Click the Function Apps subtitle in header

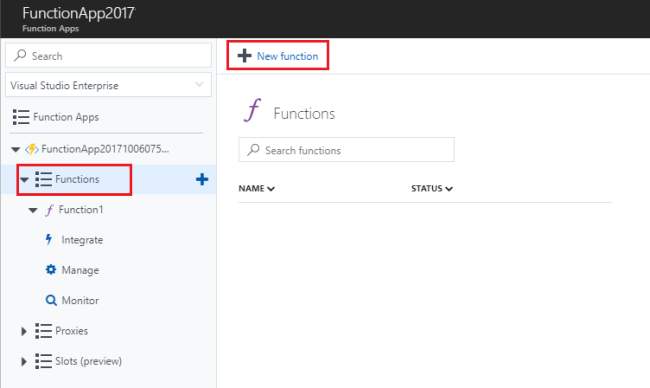point(51,29)
